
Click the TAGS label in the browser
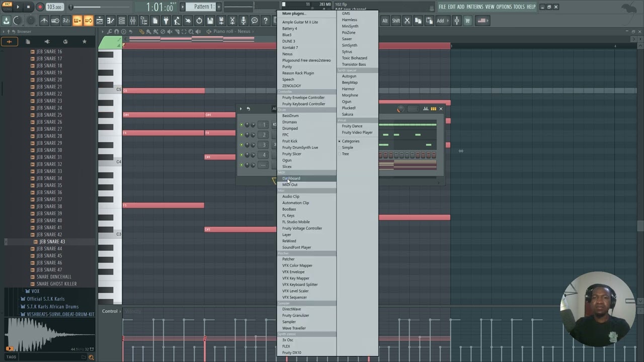(x=11, y=357)
